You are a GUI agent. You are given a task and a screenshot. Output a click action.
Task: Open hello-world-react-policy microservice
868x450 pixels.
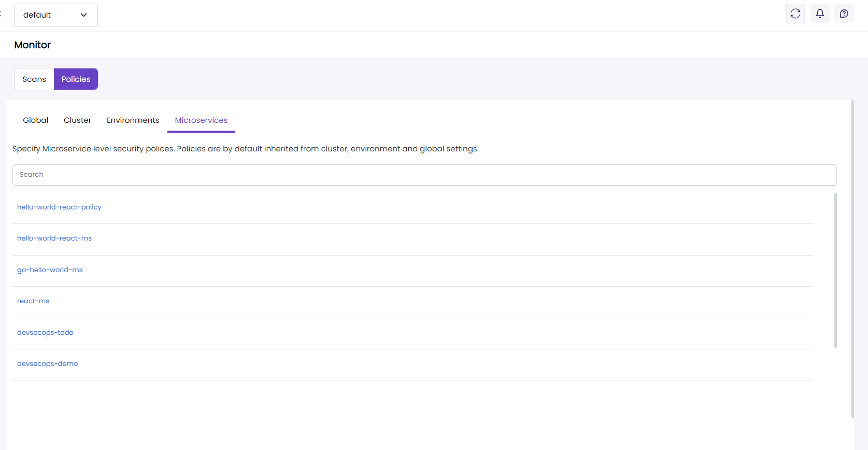tap(59, 207)
